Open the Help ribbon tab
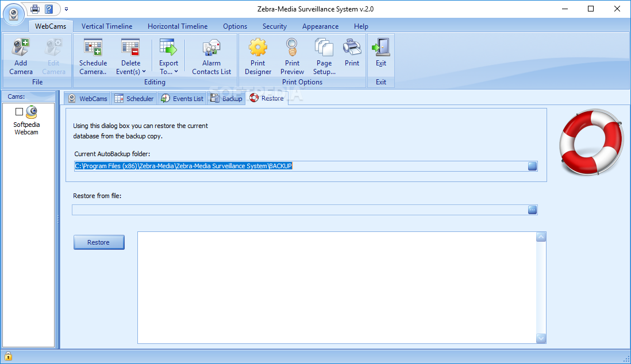 click(x=361, y=26)
